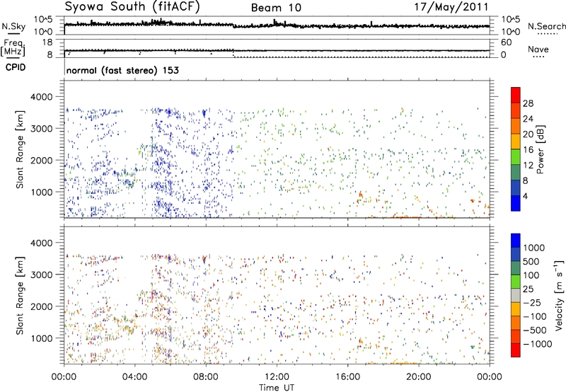Screen dimensions: 566x392
Task: Click the 'Velocity [m s-1]' color bar title
Action: (559, 296)
